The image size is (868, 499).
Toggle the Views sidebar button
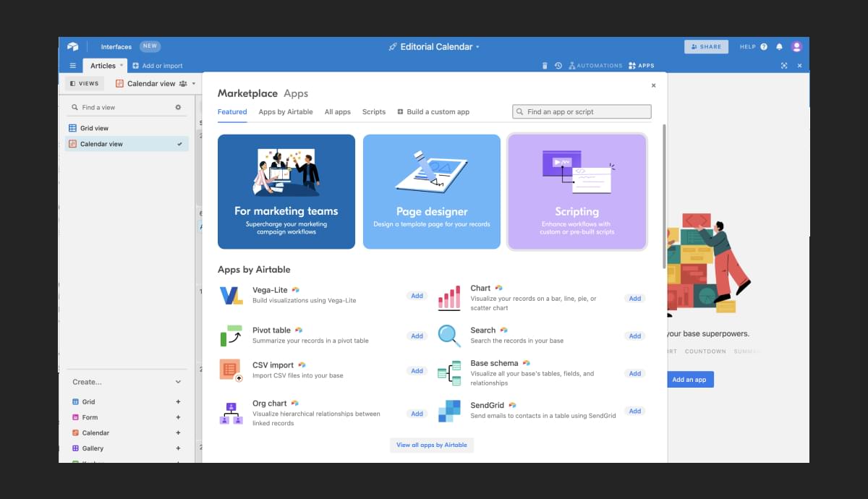[84, 83]
